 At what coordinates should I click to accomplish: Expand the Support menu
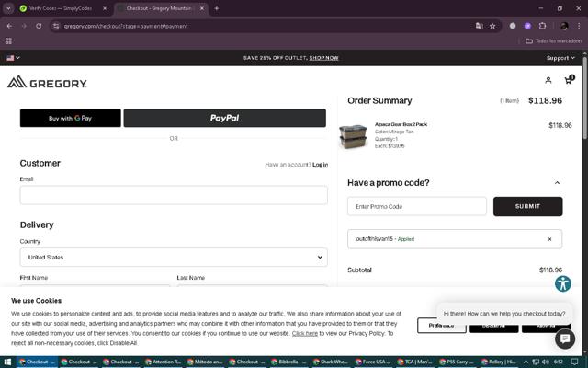[560, 58]
